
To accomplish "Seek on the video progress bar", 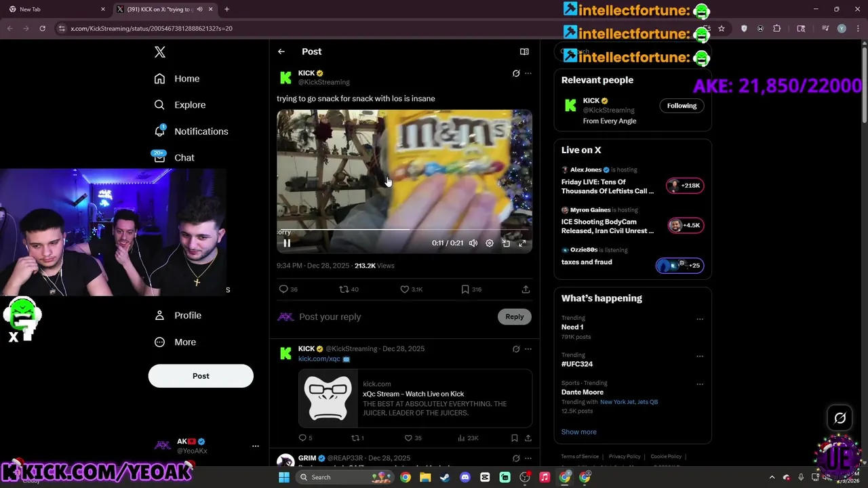I will click(x=404, y=230).
